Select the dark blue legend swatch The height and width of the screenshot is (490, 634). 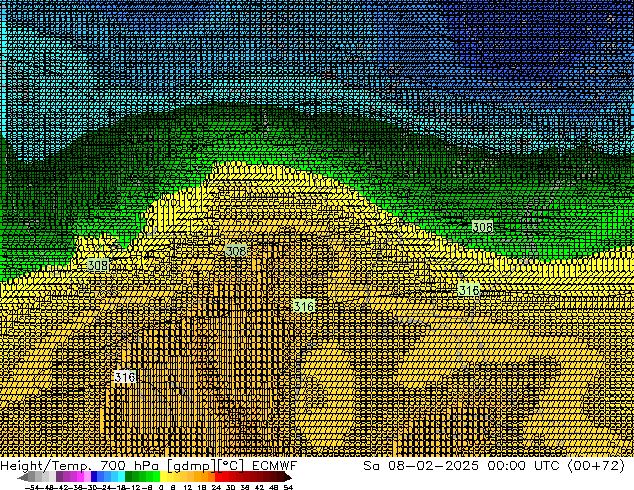point(94,476)
